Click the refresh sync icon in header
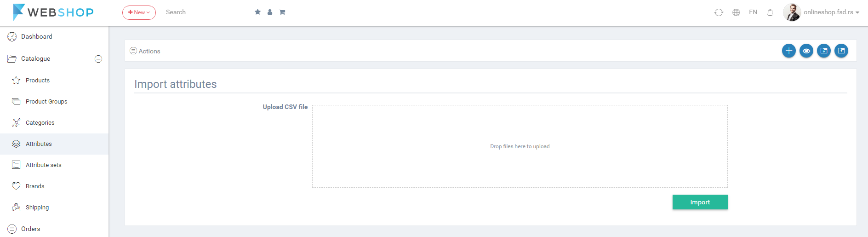Screen dimensions: 868x237 719,12
